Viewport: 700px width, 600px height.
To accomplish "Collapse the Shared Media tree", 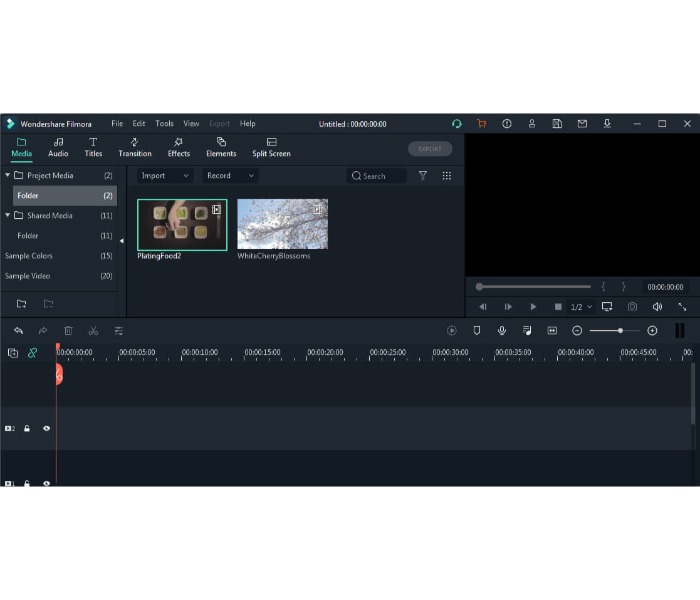I will point(8,215).
